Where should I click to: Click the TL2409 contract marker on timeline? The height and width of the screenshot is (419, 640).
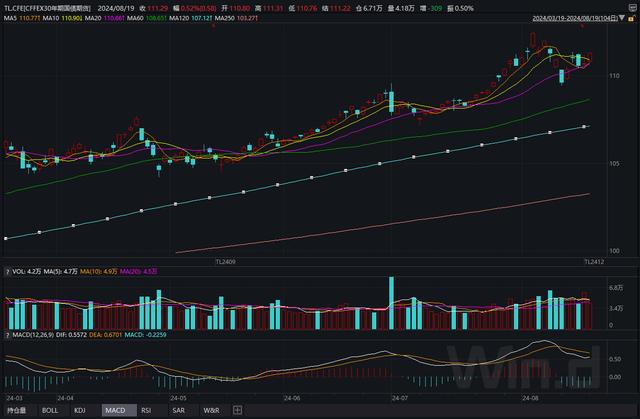(x=225, y=262)
